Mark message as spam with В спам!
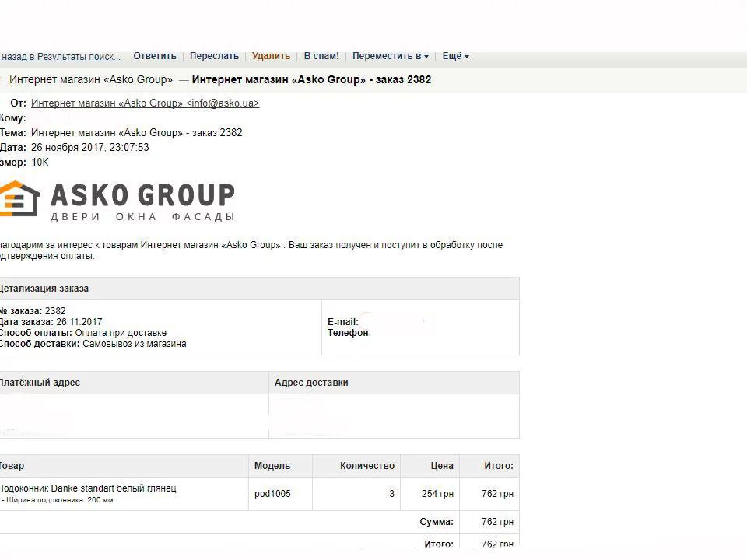This screenshot has width=747, height=560. click(321, 56)
